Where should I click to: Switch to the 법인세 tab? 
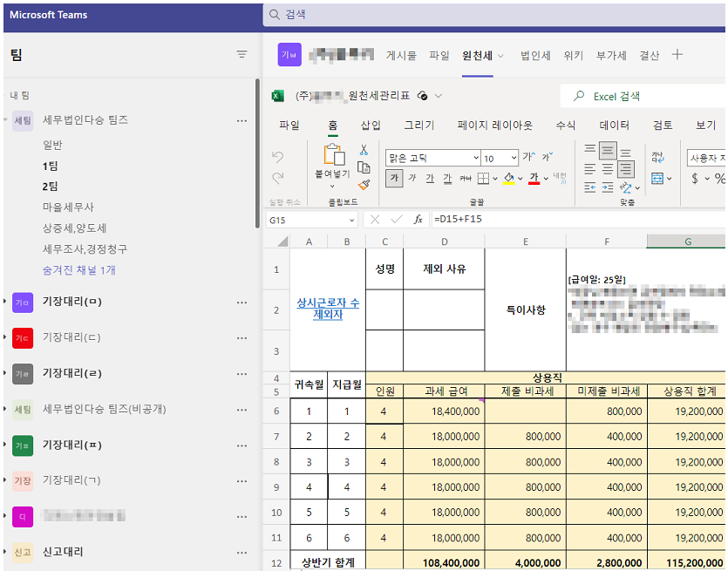coord(535,56)
